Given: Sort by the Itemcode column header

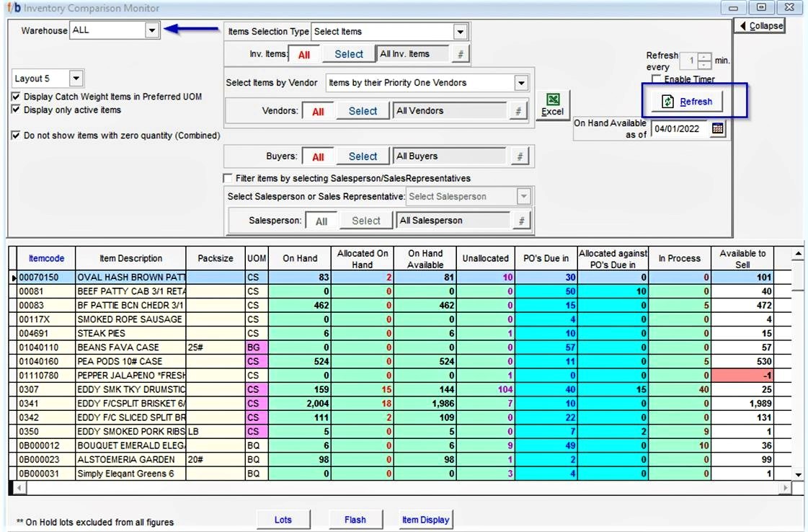Looking at the screenshot, I should (x=46, y=259).
